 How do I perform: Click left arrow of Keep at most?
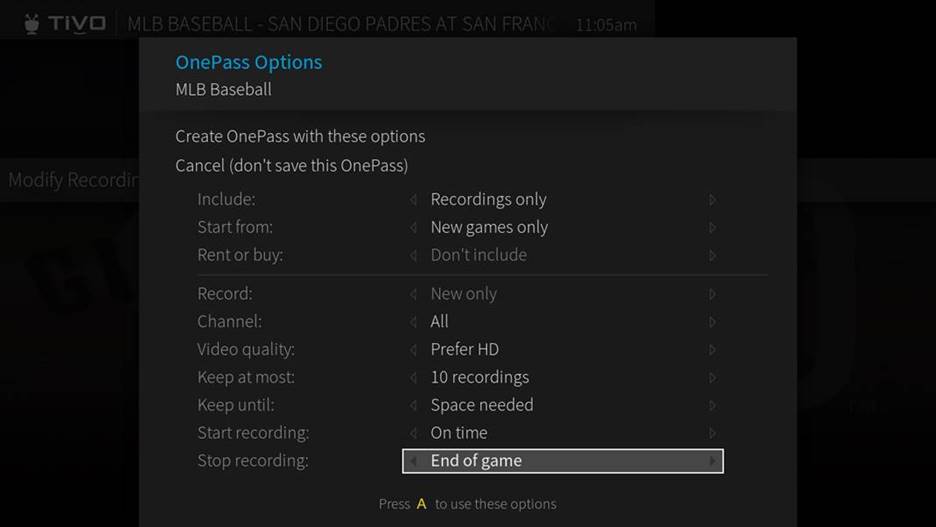coord(413,378)
